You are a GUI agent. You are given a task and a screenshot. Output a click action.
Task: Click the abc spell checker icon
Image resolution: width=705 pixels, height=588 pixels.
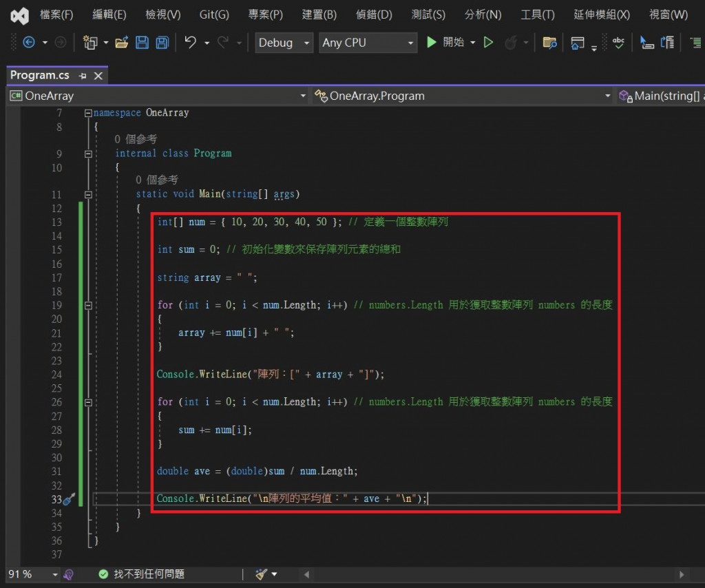(x=618, y=43)
